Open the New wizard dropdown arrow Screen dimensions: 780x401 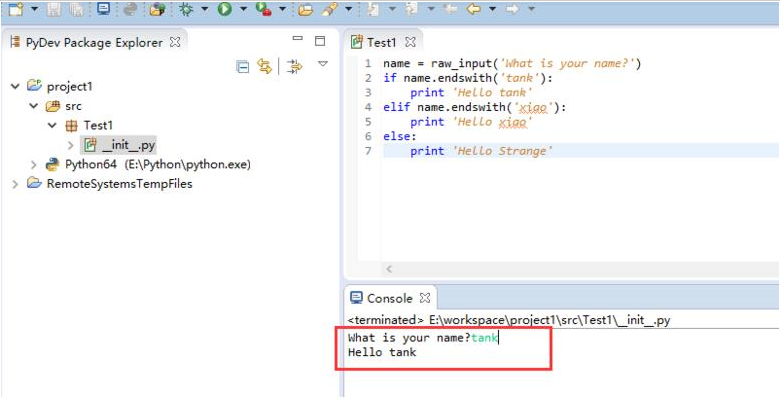point(34,9)
